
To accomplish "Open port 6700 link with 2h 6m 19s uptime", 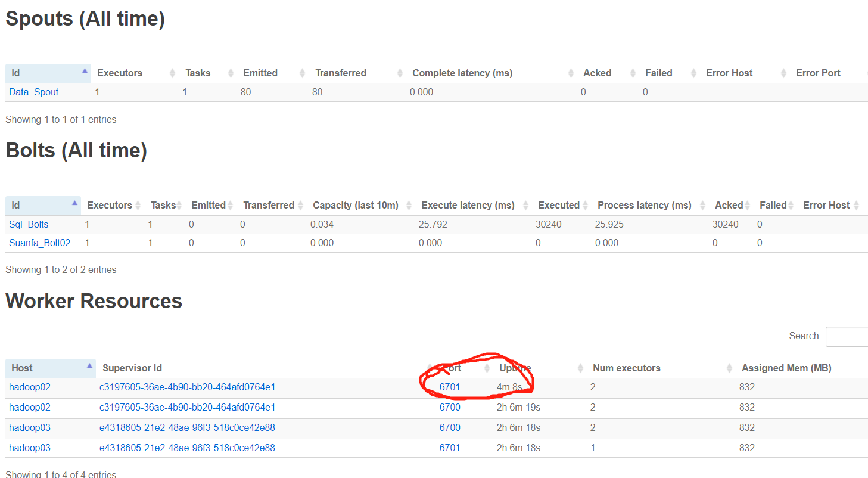I will tap(450, 407).
